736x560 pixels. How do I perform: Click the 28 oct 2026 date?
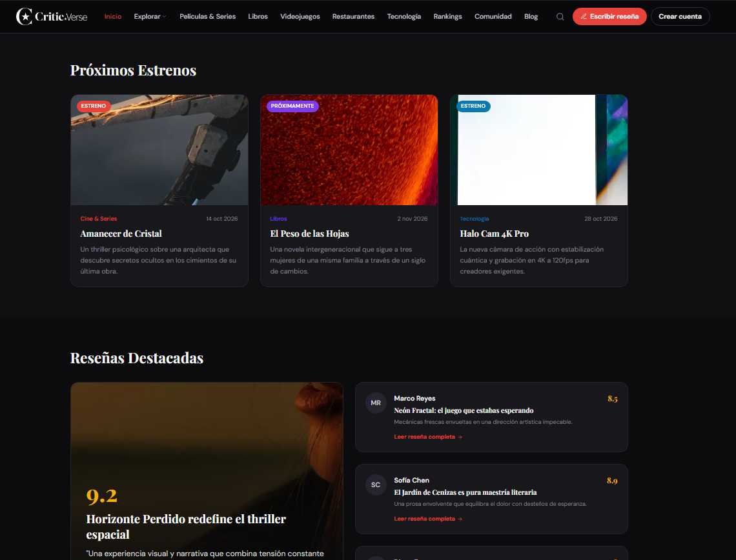[601, 219]
